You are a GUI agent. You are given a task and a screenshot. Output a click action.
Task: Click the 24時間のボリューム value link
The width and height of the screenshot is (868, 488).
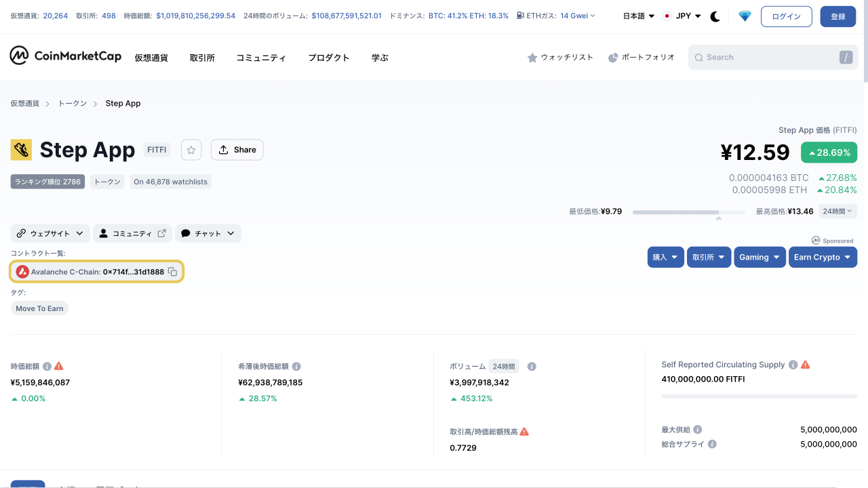(347, 16)
